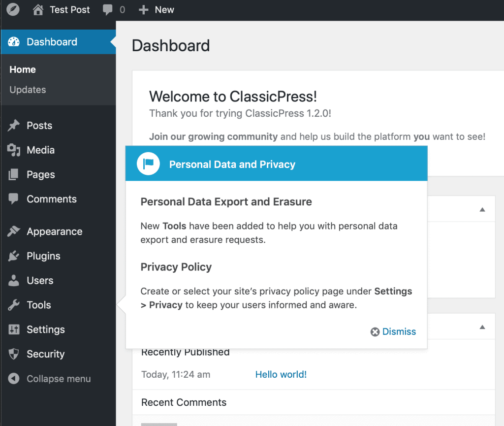Image resolution: width=504 pixels, height=426 pixels.
Task: Click the Media icon in sidebar
Action: pyautogui.click(x=13, y=150)
